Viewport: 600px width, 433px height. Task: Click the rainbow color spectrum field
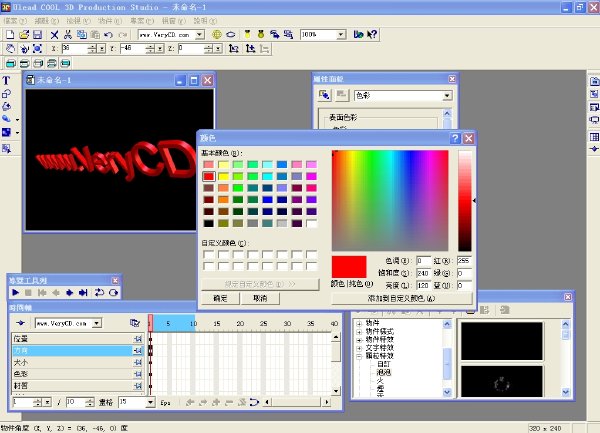pos(390,200)
